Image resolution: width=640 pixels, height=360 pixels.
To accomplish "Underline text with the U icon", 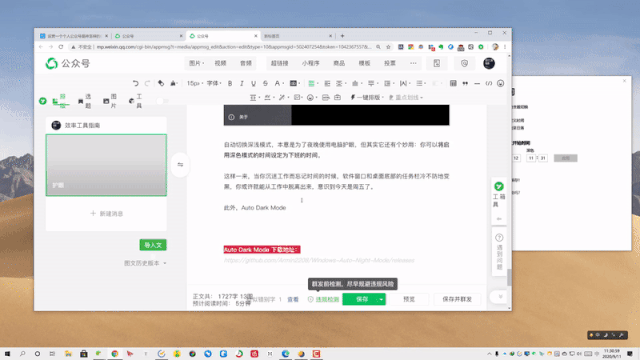I will point(253,83).
